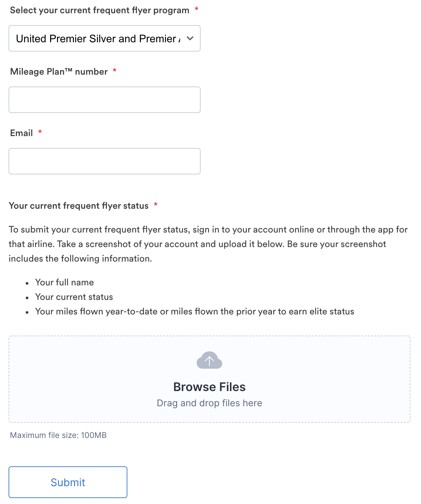Click the "Your full name" bullet item
The image size is (421, 504).
pyautogui.click(x=64, y=282)
